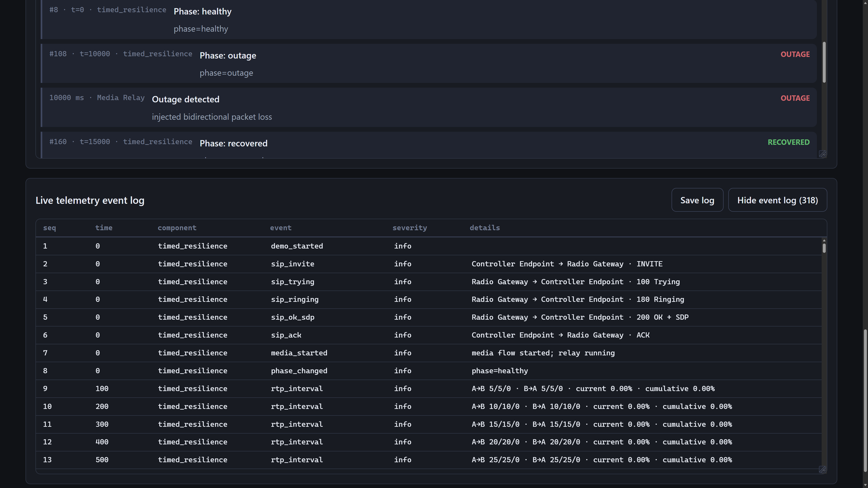Click the seq column header

[x=50, y=228]
